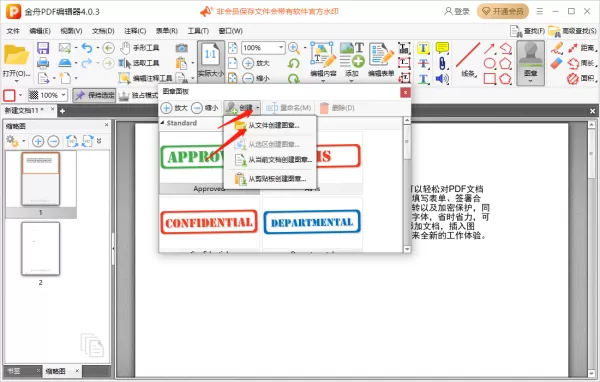Viewport: 600px width, 382px height.
Task: Toggle 独占模式 exclusive mode
Action: pyautogui.click(x=139, y=95)
